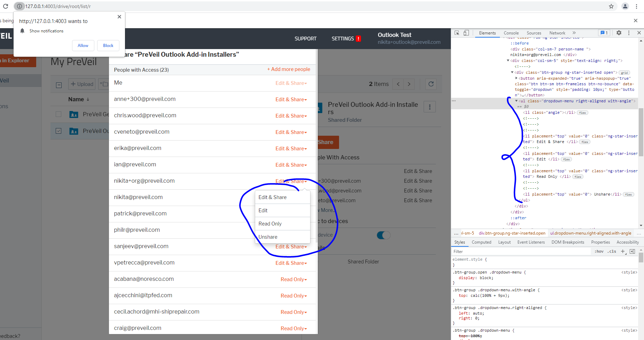Click the Add more people link

point(289,69)
